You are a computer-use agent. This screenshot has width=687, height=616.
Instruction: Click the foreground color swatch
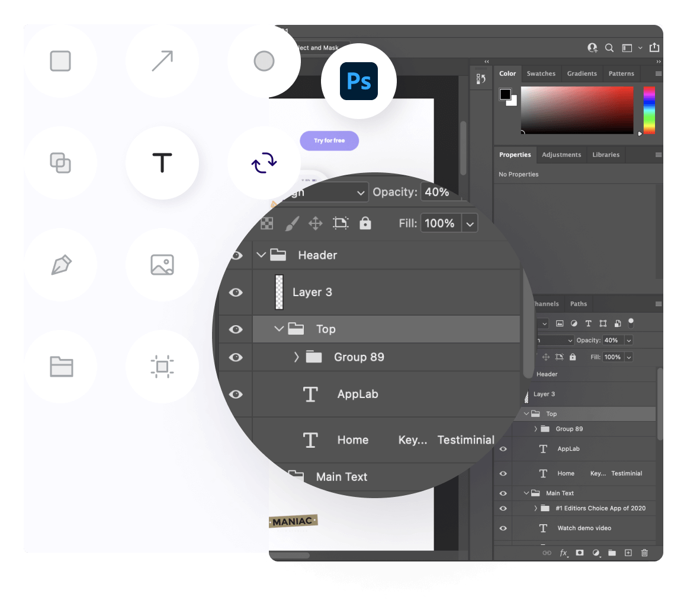[505, 94]
